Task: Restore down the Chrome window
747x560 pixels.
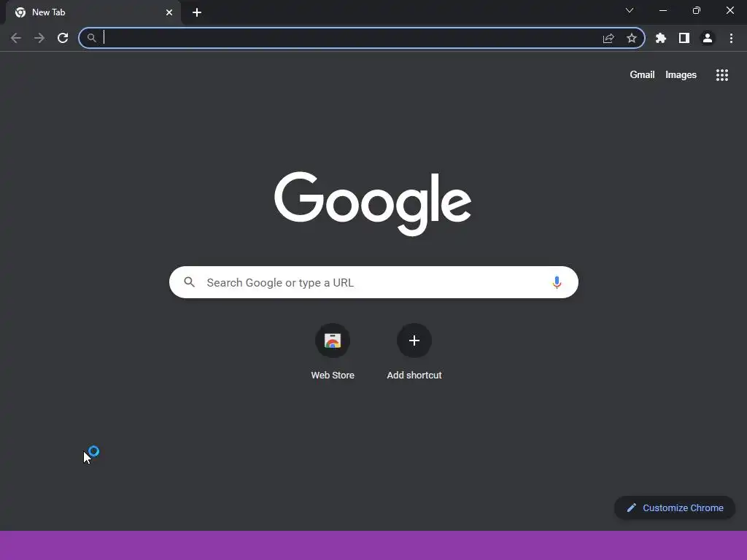Action: click(x=697, y=10)
